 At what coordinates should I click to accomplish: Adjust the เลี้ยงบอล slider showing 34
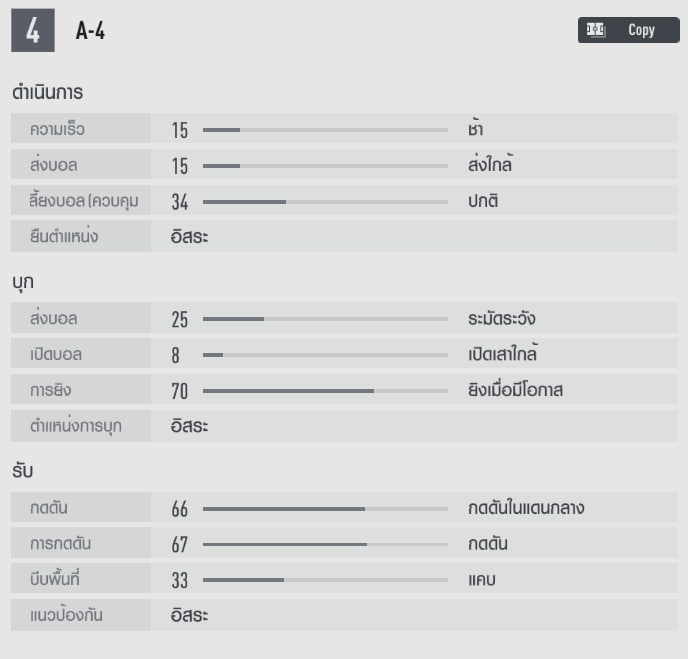point(325,202)
